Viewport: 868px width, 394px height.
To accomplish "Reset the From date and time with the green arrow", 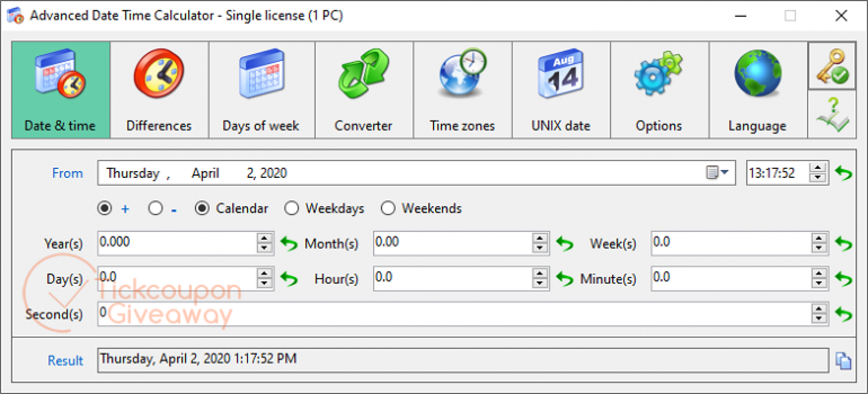I will click(x=844, y=173).
